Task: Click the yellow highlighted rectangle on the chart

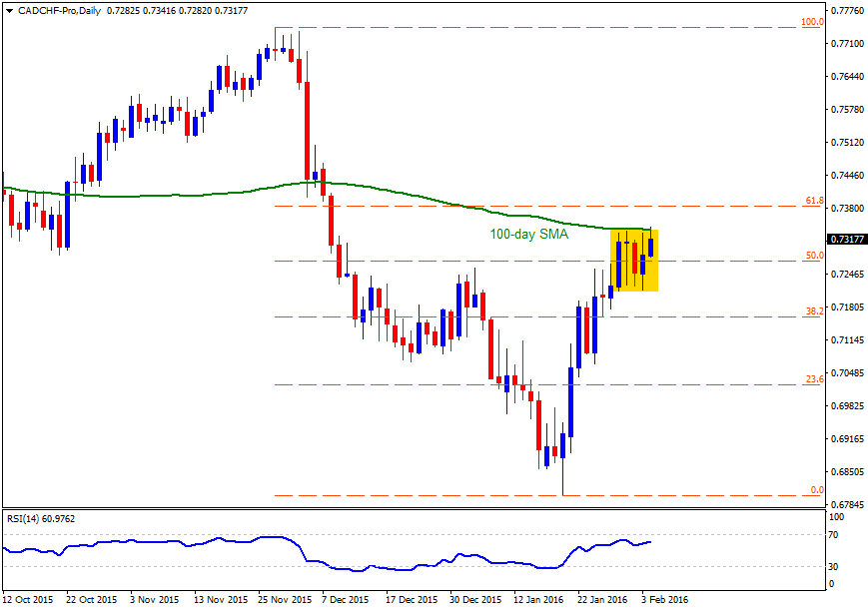Action: [x=634, y=261]
